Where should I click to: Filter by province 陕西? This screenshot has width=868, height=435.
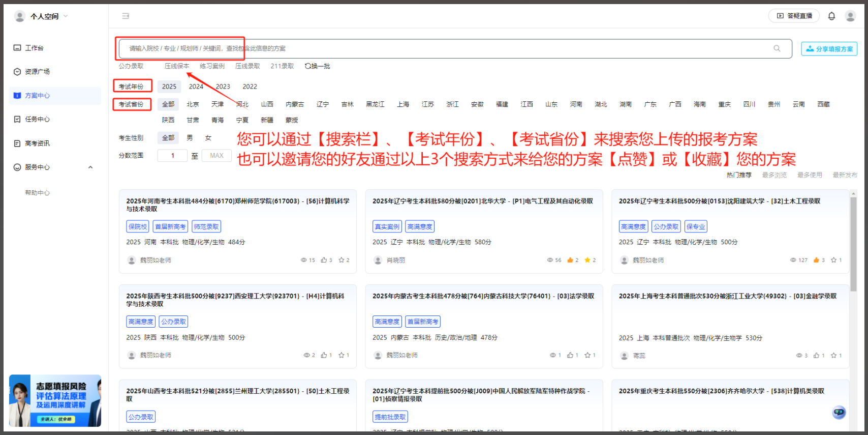[x=168, y=120]
